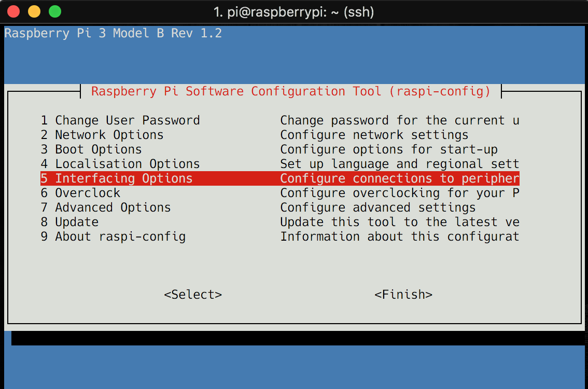Viewport: 588px width, 389px height.
Task: Click the Select button
Action: point(193,295)
